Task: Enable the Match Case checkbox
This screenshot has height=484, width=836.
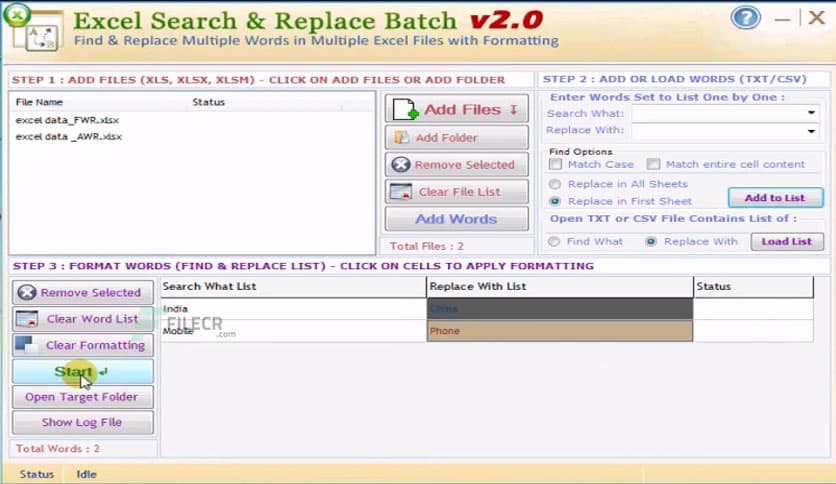Action: [555, 164]
